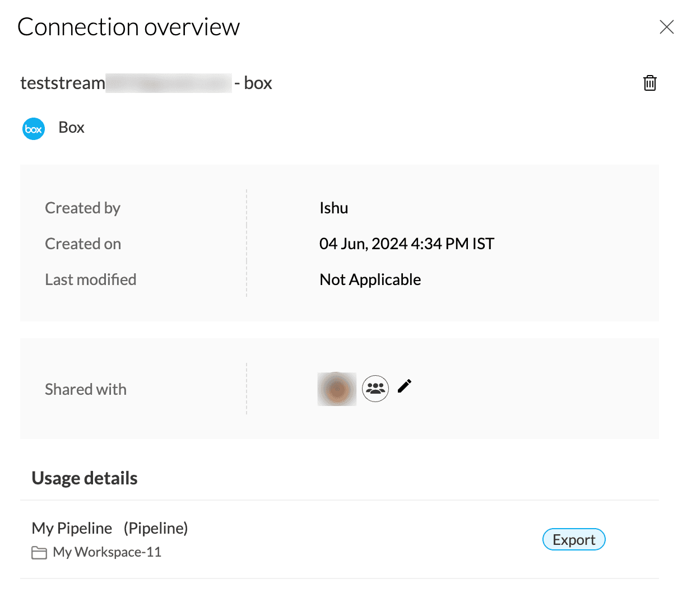The image size is (687, 616).
Task: Click the Box service logo icon
Action: [34, 129]
